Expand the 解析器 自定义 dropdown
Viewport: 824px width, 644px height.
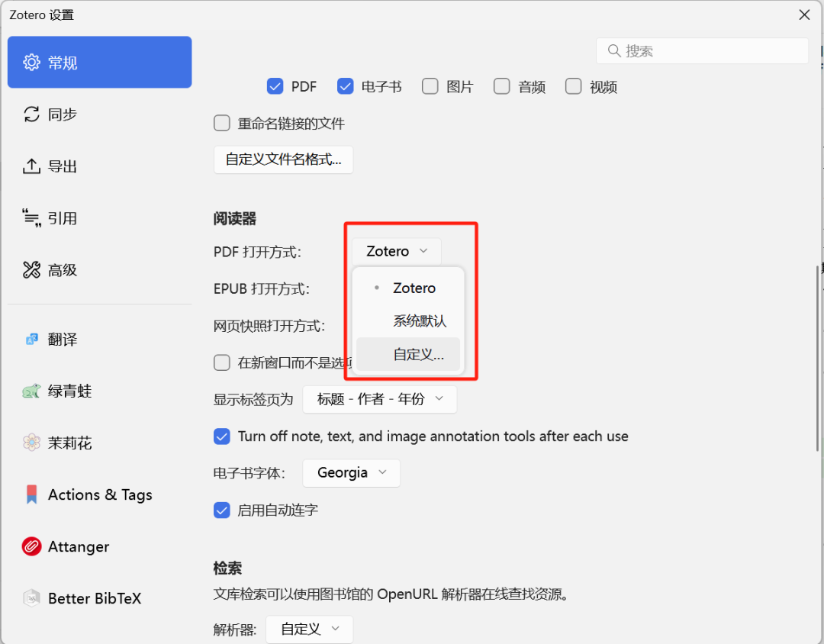tap(309, 630)
